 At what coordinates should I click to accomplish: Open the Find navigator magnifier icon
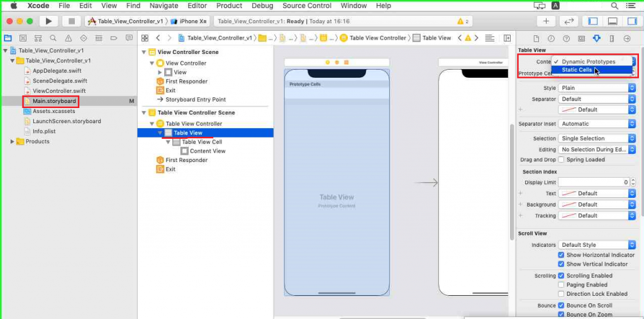click(x=53, y=38)
